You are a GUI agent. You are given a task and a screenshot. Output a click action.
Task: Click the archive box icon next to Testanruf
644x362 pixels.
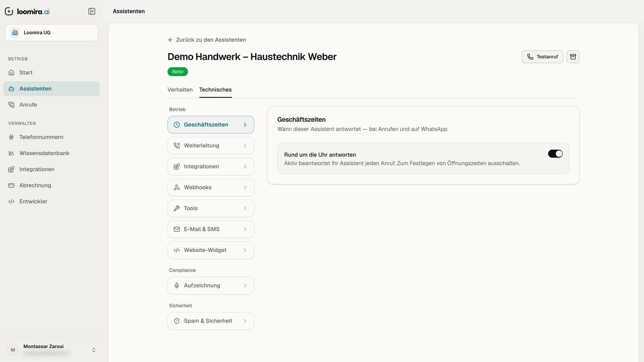tap(573, 57)
